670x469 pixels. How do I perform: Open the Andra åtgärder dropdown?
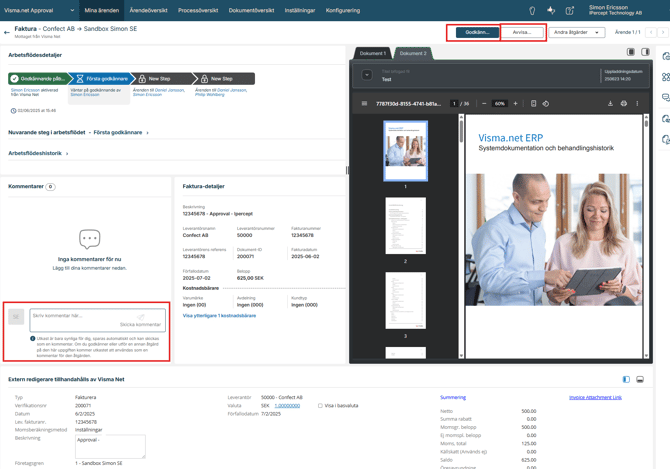(577, 32)
